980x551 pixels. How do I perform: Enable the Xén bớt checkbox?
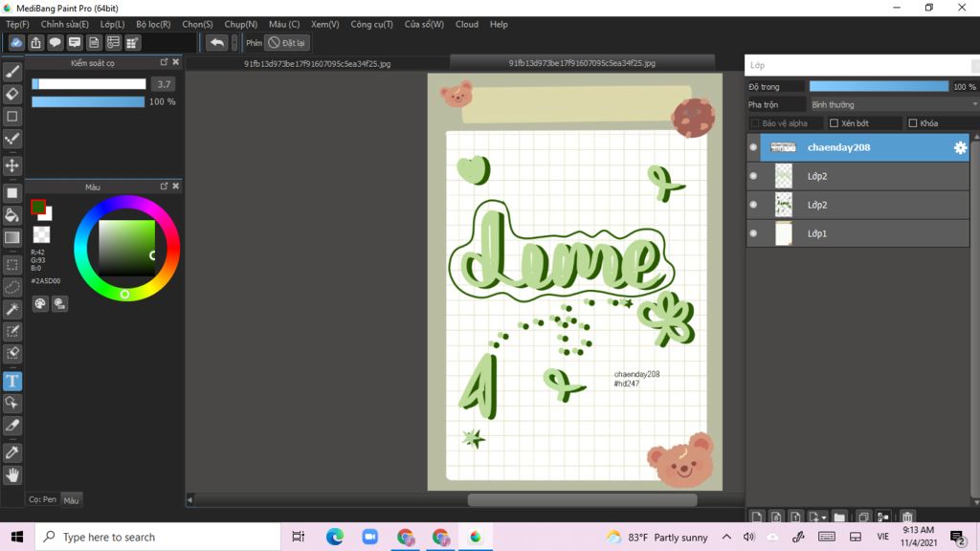834,123
